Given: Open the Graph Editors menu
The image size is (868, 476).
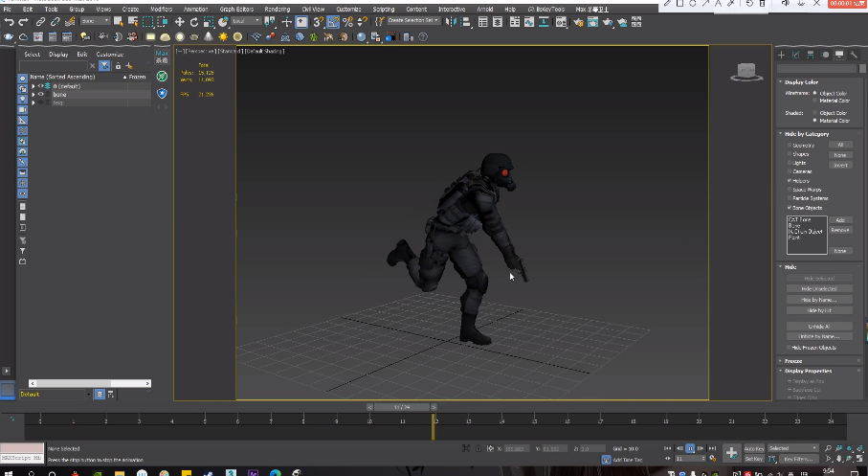Looking at the screenshot, I should coord(236,10).
